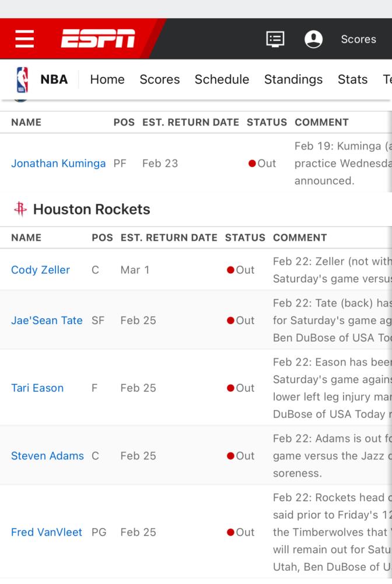Open Jonathan Kuminga's player page
The image size is (392, 584).
click(x=58, y=164)
